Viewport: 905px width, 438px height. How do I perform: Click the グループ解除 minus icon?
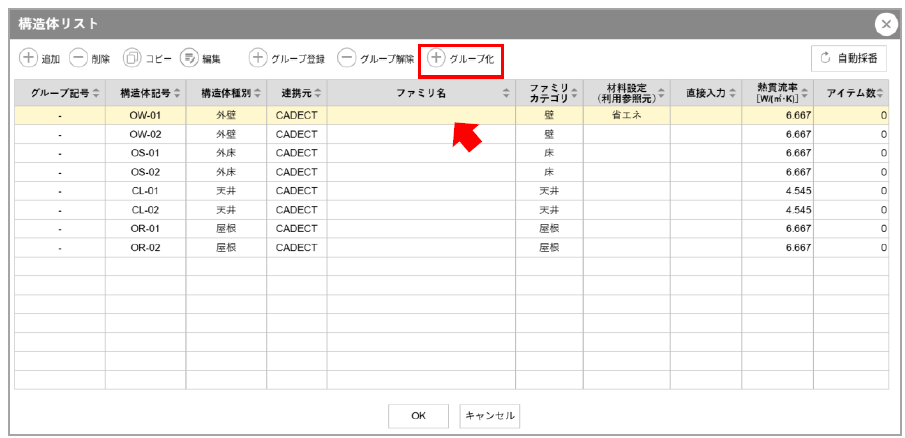pyautogui.click(x=346, y=59)
